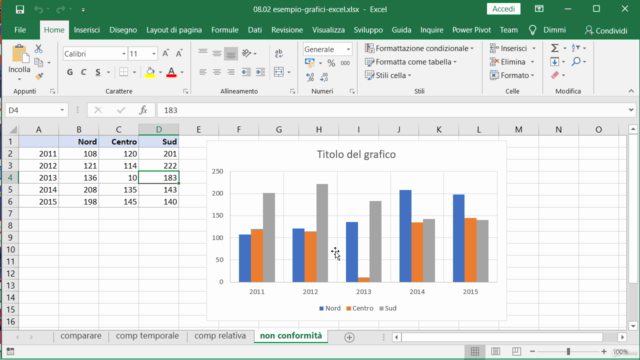Click the Copy icon under the scissors
The image size is (640, 360).
tap(39, 62)
